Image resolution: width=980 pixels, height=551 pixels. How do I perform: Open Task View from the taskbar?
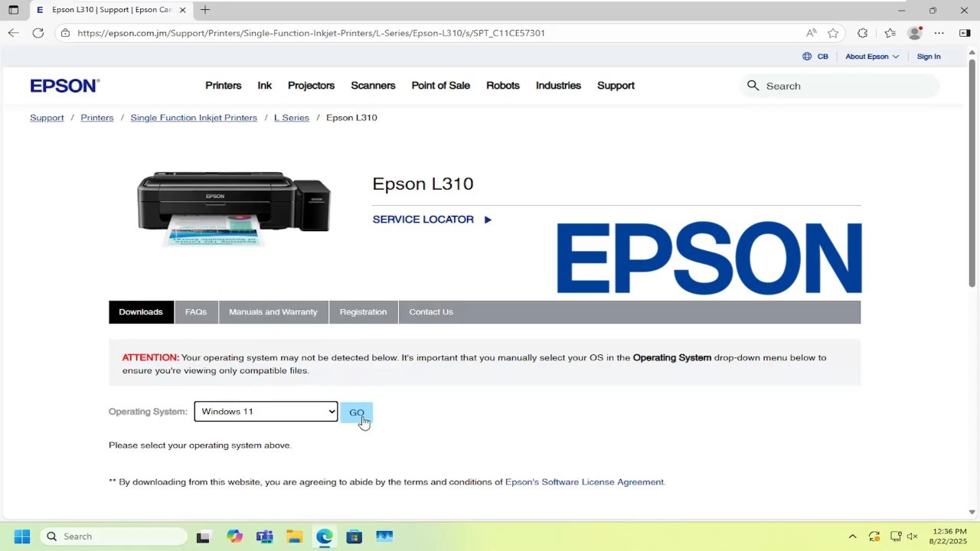tap(203, 536)
